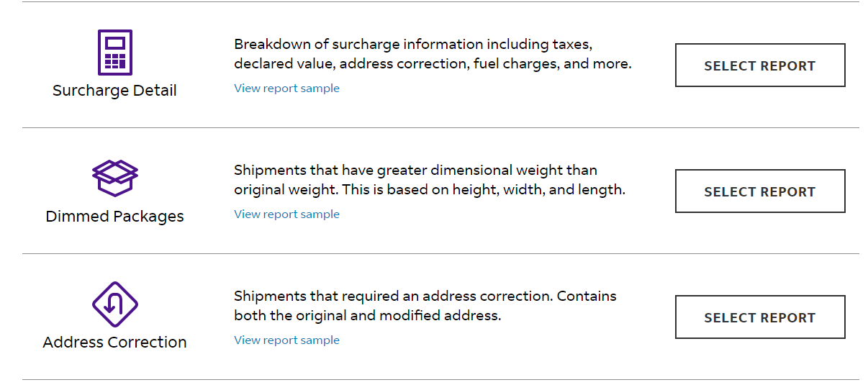This screenshot has height=385, width=868.
Task: View the Dimmed Packages report sample
Action: click(286, 214)
